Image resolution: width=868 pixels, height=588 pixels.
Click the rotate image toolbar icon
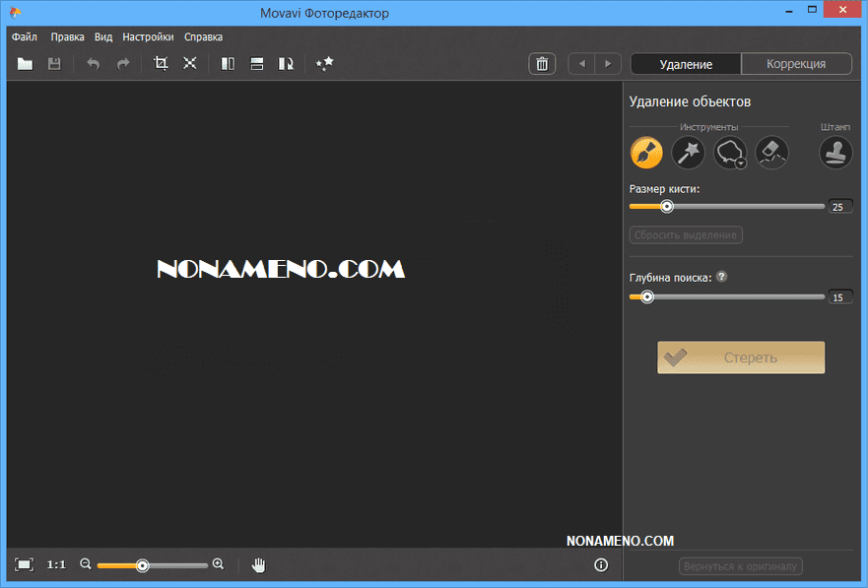tap(286, 64)
